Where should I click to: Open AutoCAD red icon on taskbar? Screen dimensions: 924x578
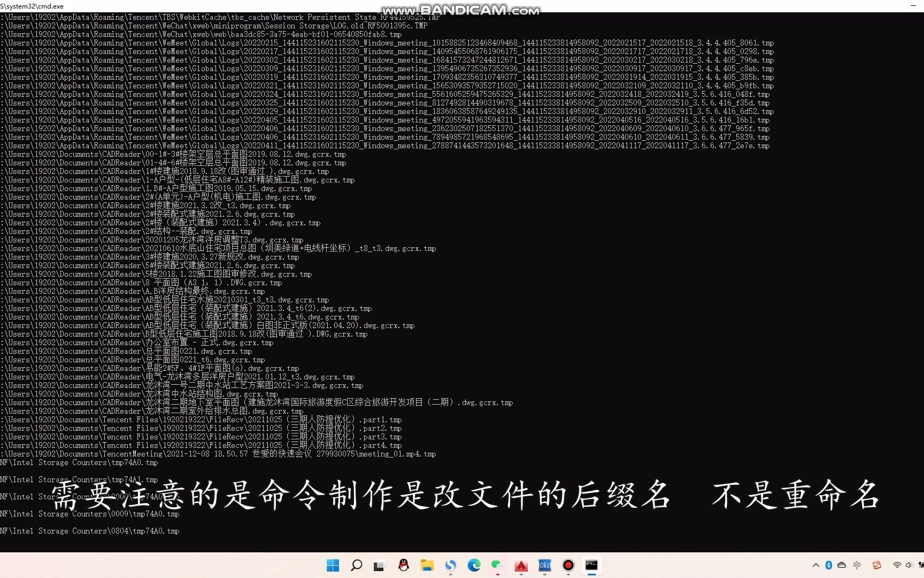coord(521,565)
